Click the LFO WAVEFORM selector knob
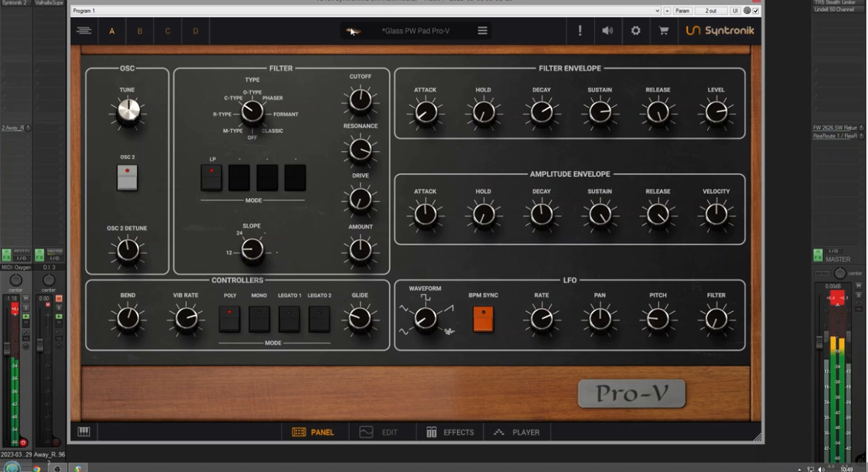Viewport: 868px width, 472px height. [x=426, y=318]
